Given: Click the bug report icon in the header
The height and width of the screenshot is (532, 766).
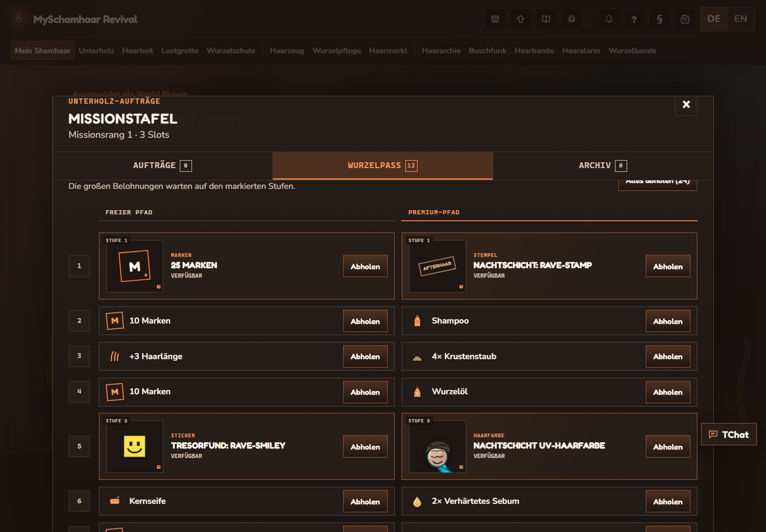Looking at the screenshot, I should point(571,19).
